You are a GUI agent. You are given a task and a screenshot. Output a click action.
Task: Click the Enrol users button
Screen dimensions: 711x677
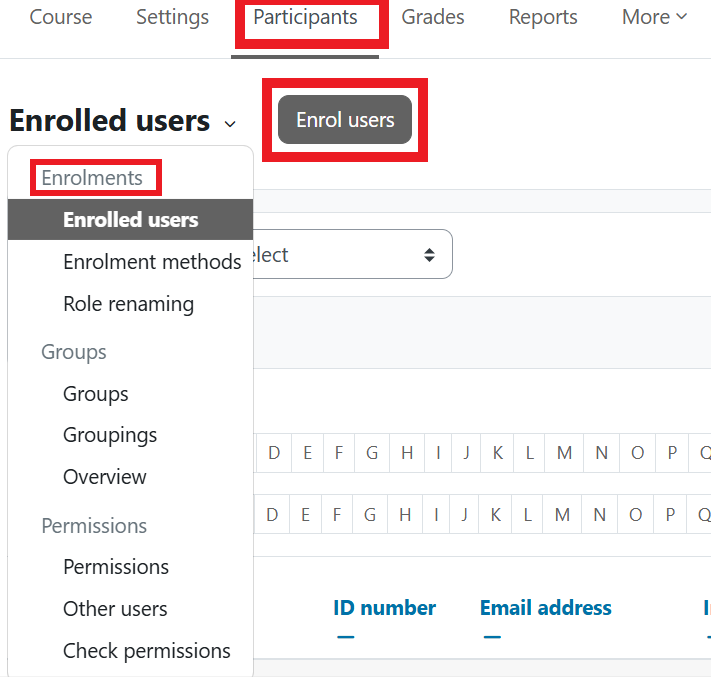345,120
